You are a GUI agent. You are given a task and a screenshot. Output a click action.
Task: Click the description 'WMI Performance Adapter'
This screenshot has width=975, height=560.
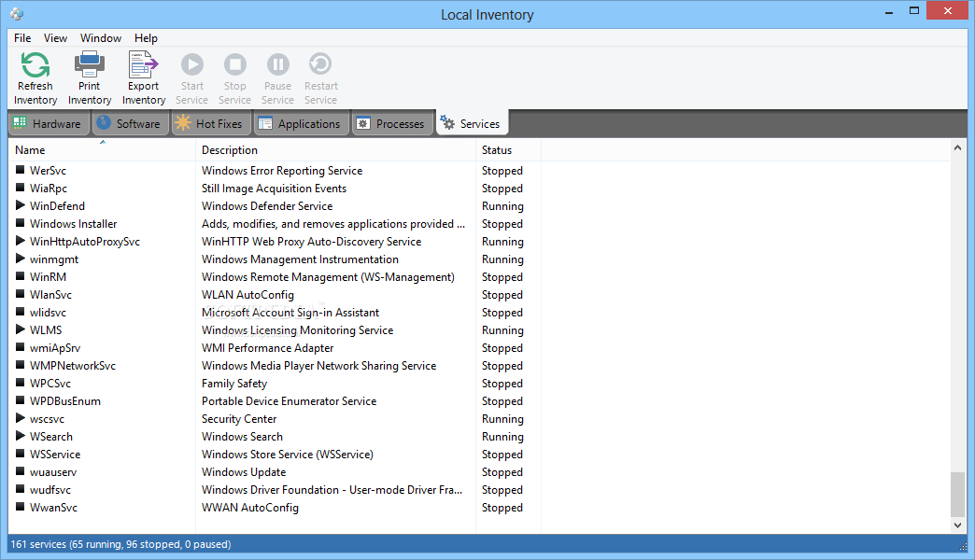268,348
